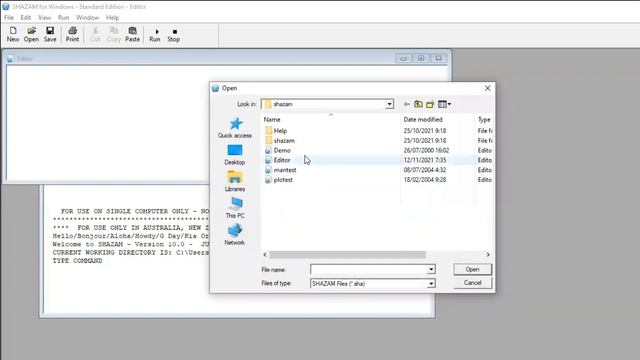The width and height of the screenshot is (640, 360).
Task: Select This PC in the places bar
Action: 235,208
